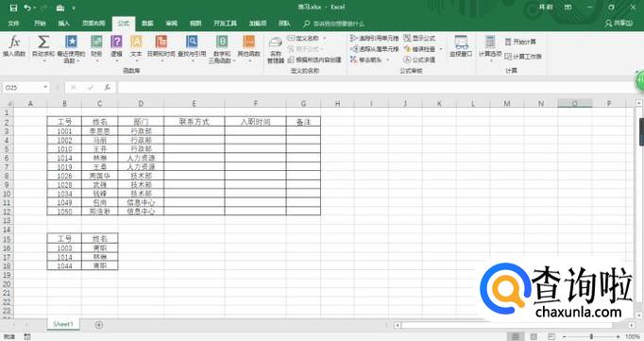Switch to the 数据 (Data) ribbon tab

coord(147,24)
